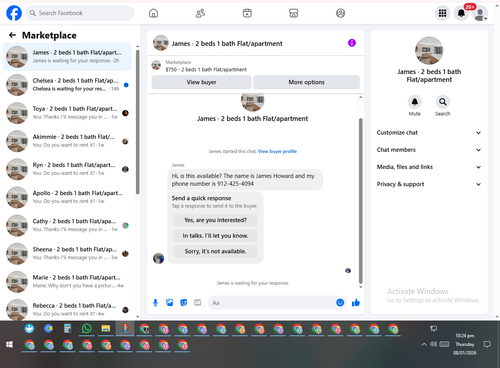The image size is (500, 368).
Task: Click the conversation list scrollbar
Action: point(138,122)
